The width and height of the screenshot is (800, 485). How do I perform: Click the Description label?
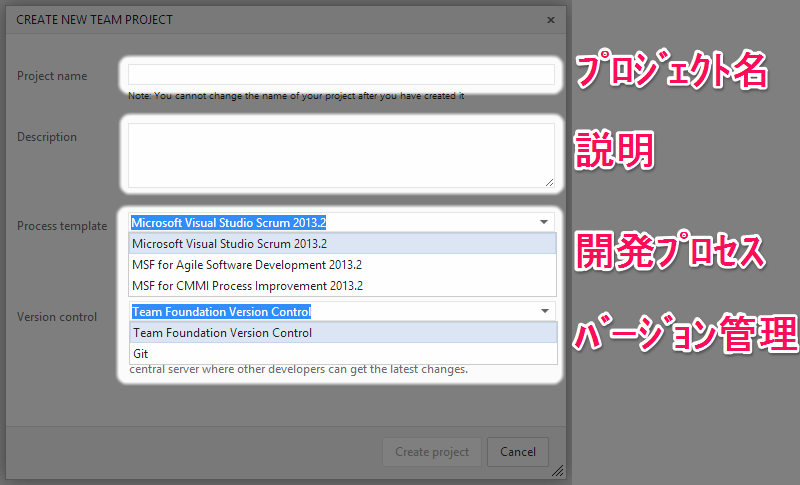[x=47, y=137]
